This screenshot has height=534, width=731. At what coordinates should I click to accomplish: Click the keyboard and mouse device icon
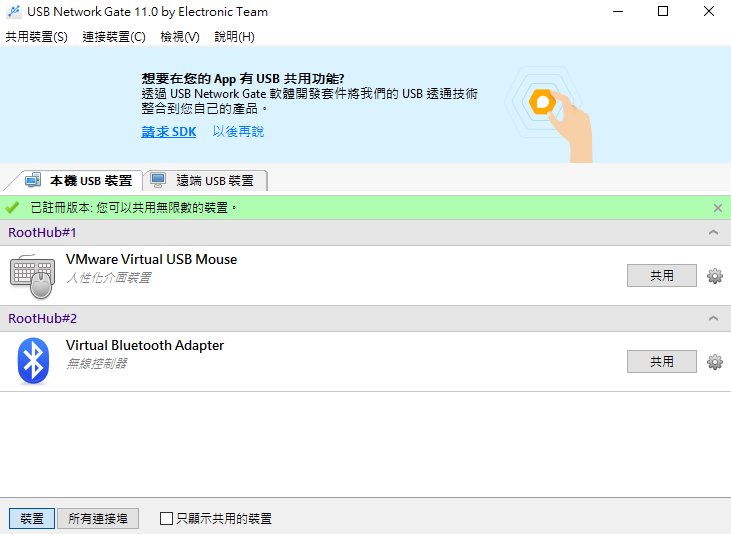(32, 276)
